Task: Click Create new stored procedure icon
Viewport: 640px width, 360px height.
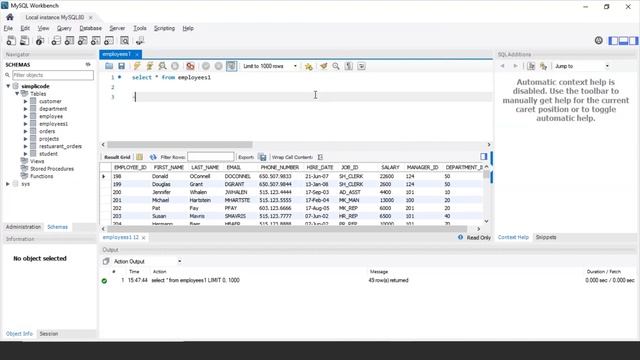Action: coord(96,40)
